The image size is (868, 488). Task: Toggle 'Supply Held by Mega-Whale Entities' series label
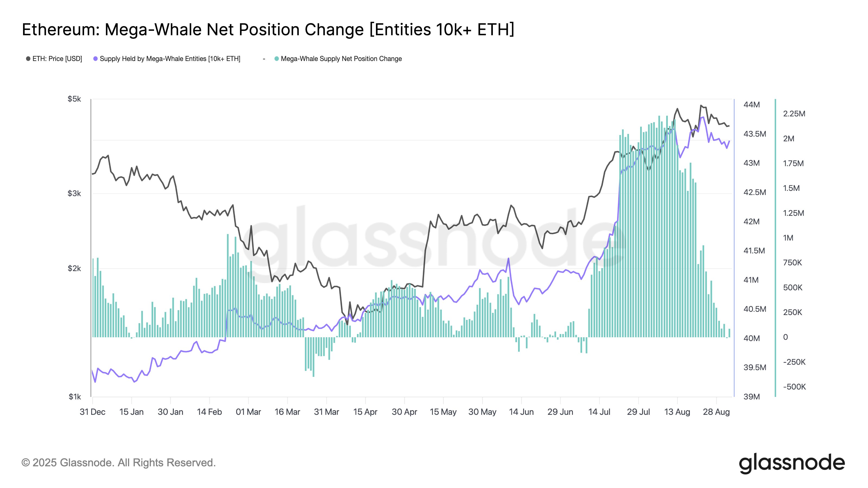(170, 59)
